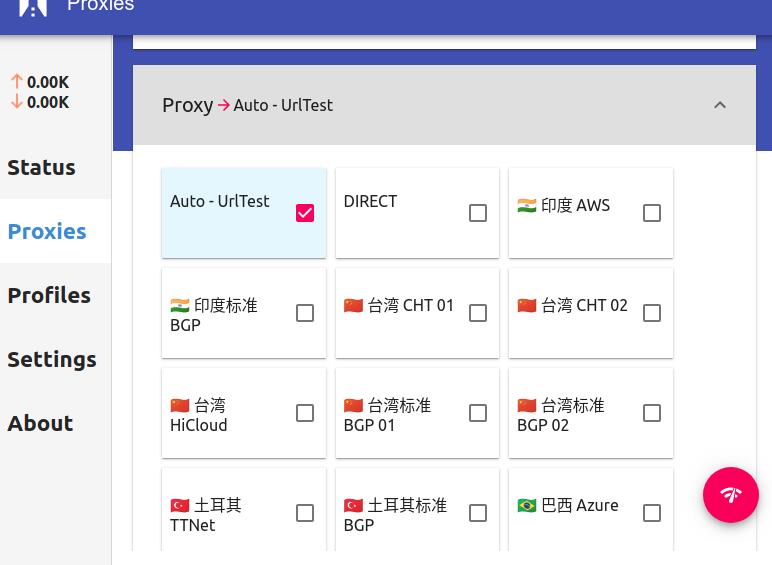Uncheck the Auto - UrlTest checkbox
This screenshot has height=565, width=772.
coord(305,213)
